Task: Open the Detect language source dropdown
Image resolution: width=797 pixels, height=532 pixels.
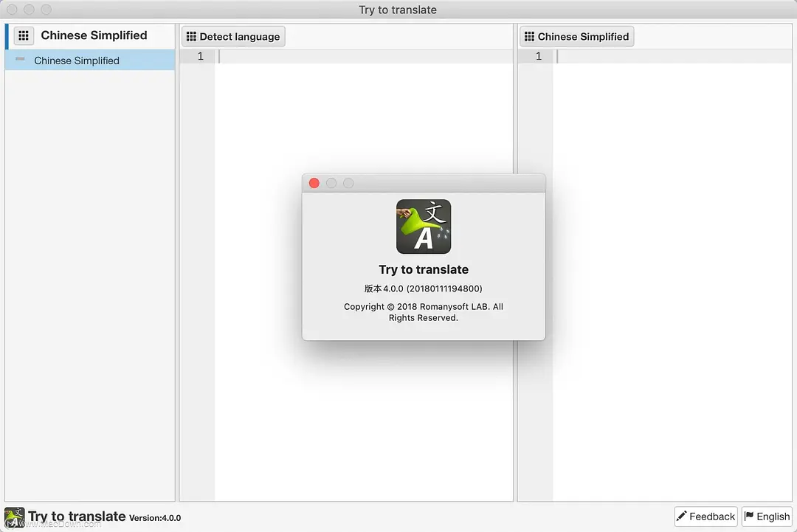Action: coord(233,36)
